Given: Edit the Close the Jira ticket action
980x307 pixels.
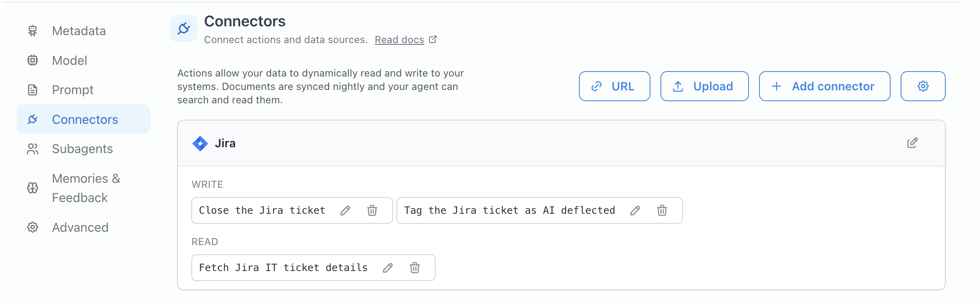Looking at the screenshot, I should click(x=345, y=210).
